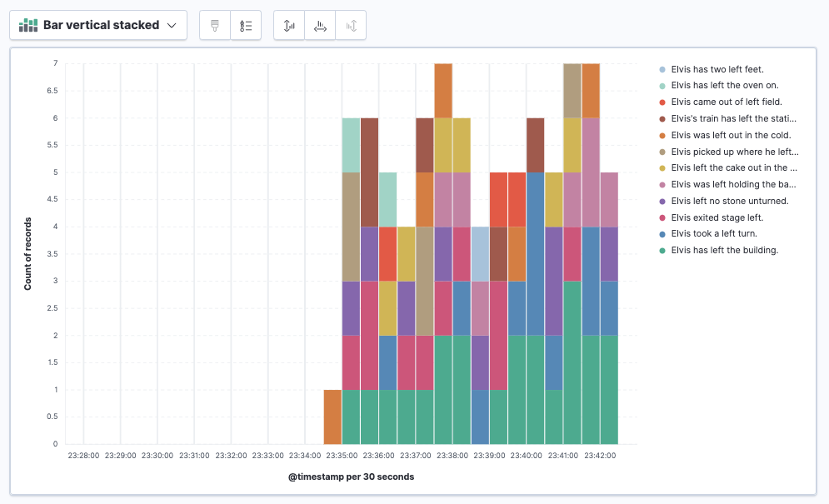Select the paintbrush chart styling icon
This screenshot has height=504, width=829.
(x=214, y=25)
